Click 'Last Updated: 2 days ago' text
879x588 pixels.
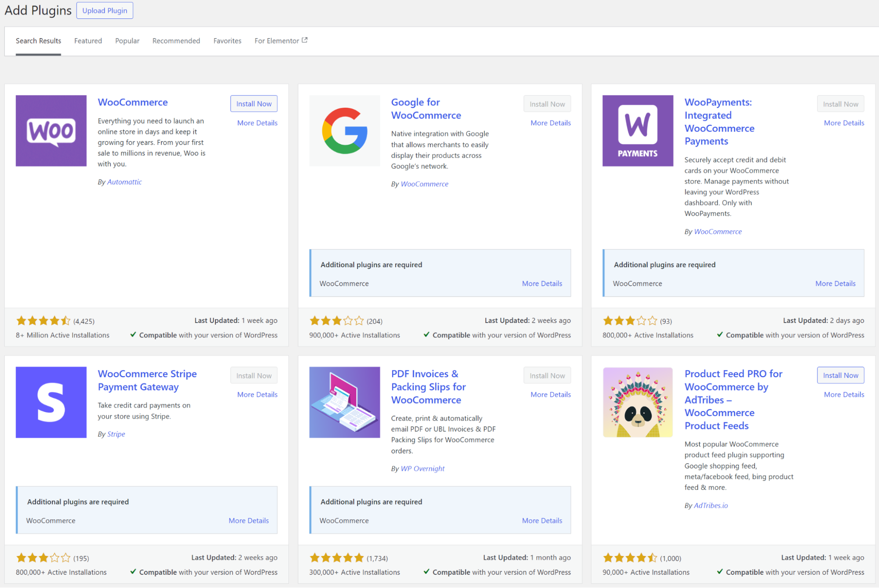pos(823,320)
